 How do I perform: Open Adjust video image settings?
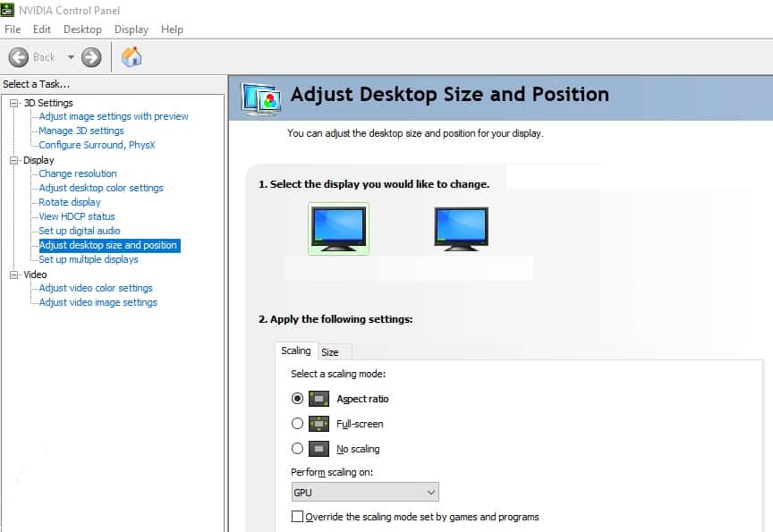[x=98, y=302]
